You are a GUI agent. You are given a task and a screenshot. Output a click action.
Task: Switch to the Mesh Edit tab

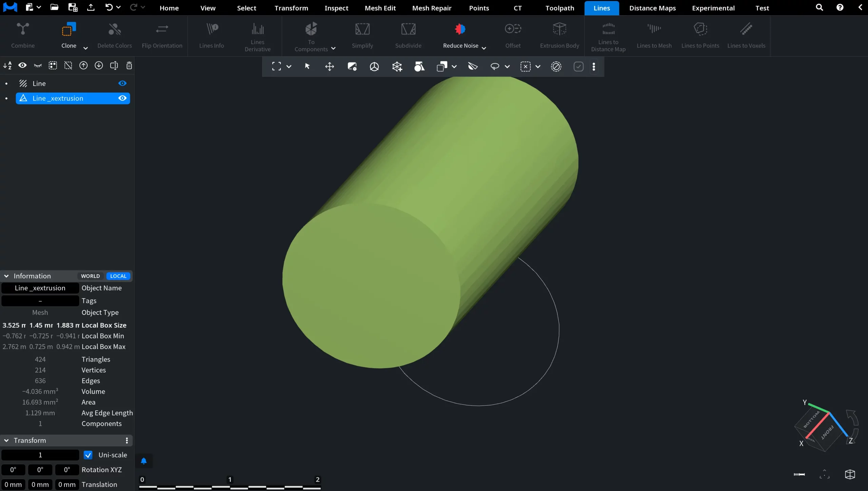click(380, 8)
